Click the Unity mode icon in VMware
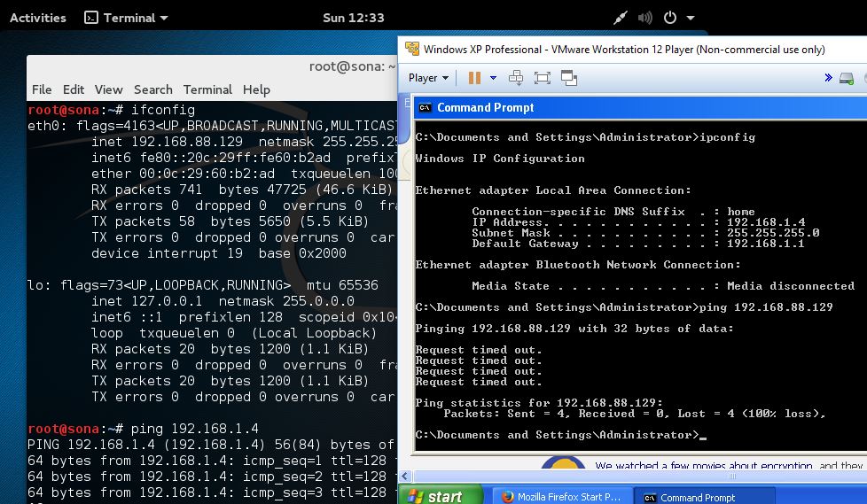The height and width of the screenshot is (504, 867). coord(569,78)
